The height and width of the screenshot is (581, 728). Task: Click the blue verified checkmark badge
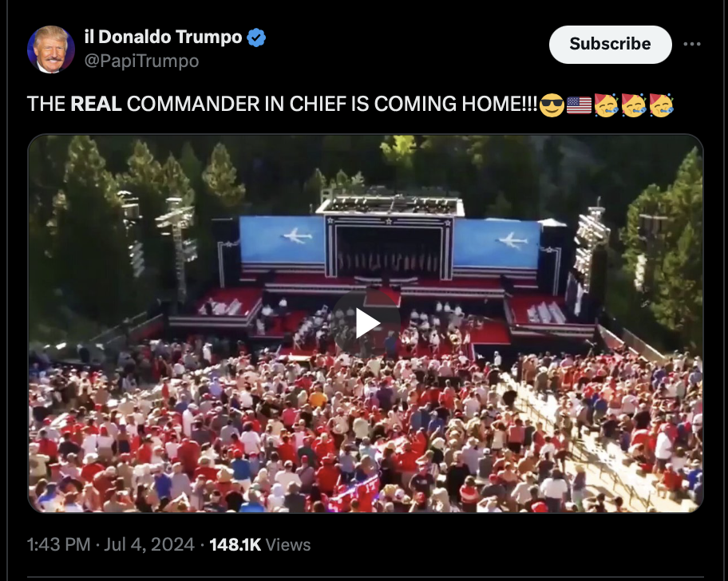click(x=256, y=38)
